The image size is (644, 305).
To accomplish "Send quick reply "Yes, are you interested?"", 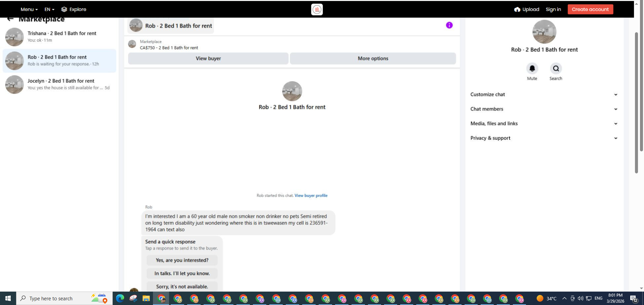I will (182, 260).
